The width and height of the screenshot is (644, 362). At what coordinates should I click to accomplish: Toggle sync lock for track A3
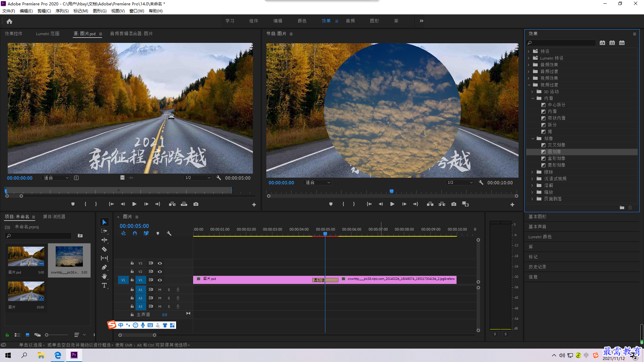tap(151, 306)
